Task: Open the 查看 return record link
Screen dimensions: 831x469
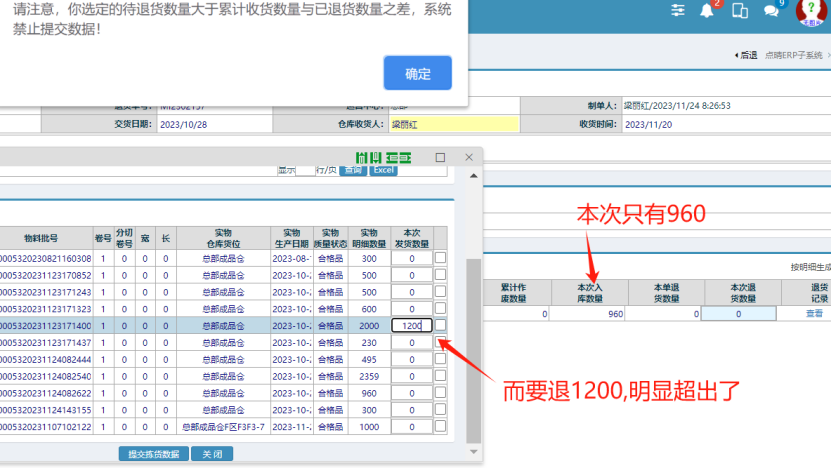Action: pyautogui.click(x=815, y=314)
